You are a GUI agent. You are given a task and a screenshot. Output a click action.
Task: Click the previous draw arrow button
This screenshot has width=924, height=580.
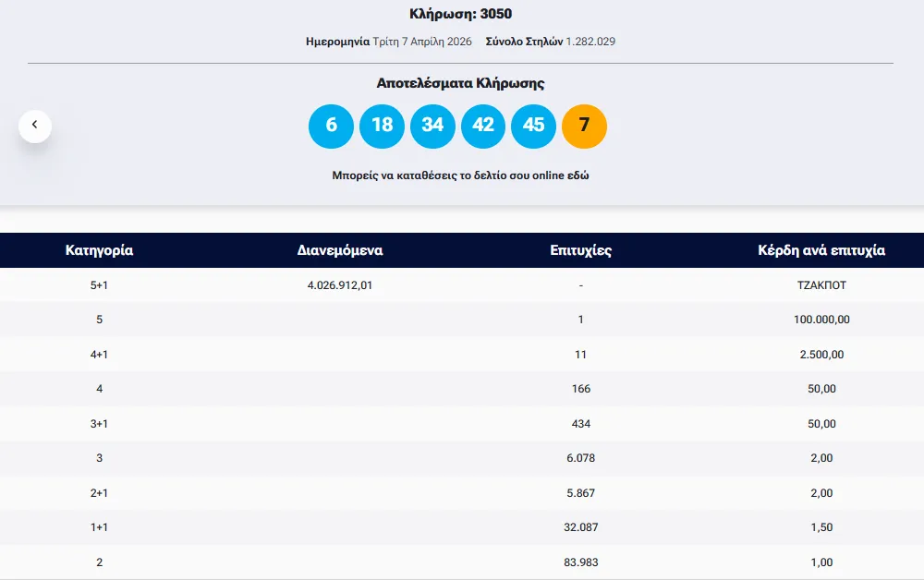[35, 125]
